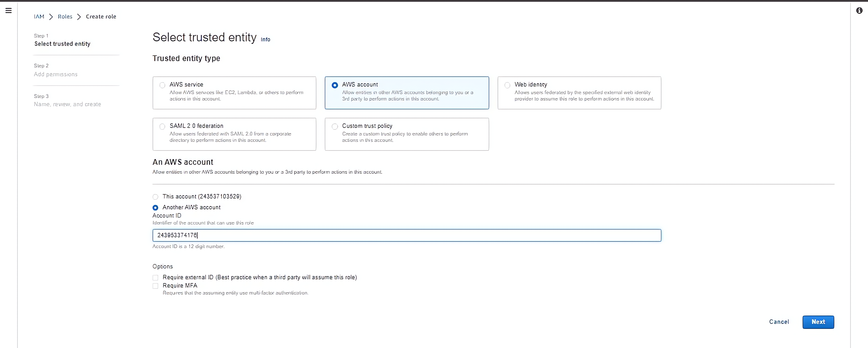Click the Next button
The height and width of the screenshot is (348, 868).
pos(818,322)
